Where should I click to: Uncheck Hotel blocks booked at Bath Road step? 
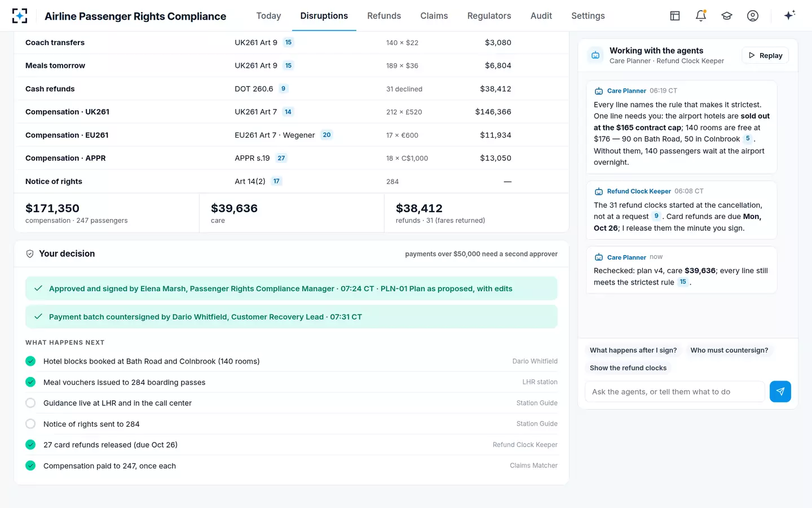(x=30, y=361)
